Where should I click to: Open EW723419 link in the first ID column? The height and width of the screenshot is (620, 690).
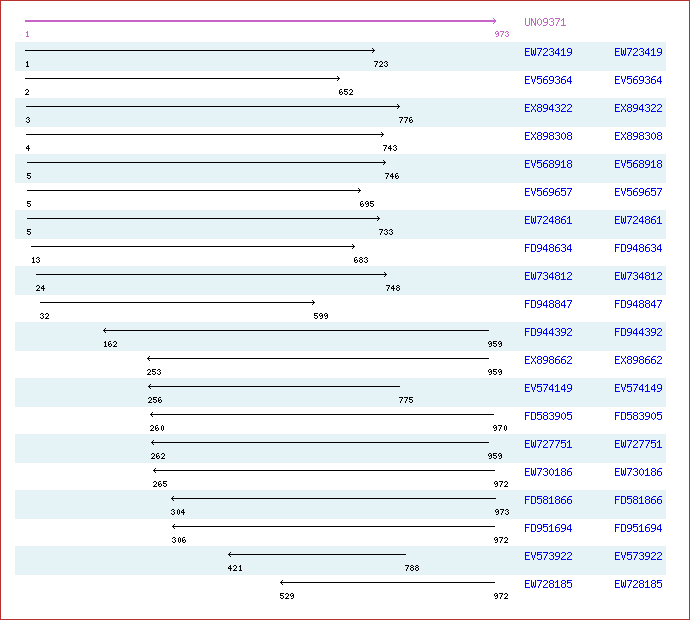point(548,52)
